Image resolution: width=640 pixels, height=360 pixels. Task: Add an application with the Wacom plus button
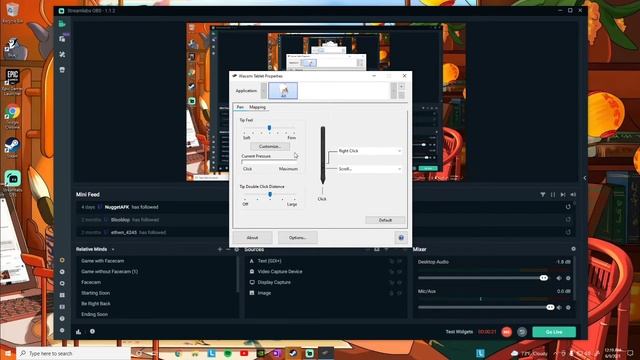coord(401,87)
